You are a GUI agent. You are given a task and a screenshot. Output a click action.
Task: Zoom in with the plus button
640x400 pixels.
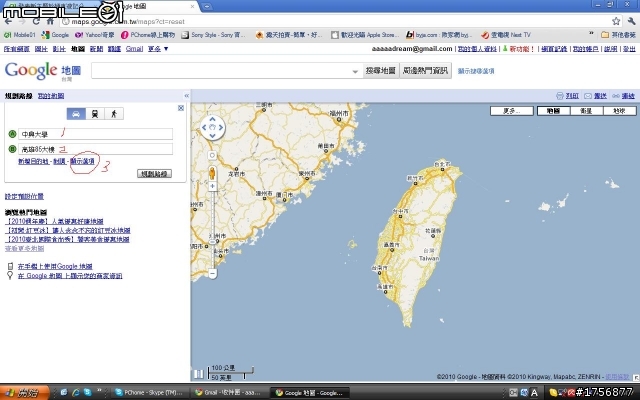[x=212, y=186]
